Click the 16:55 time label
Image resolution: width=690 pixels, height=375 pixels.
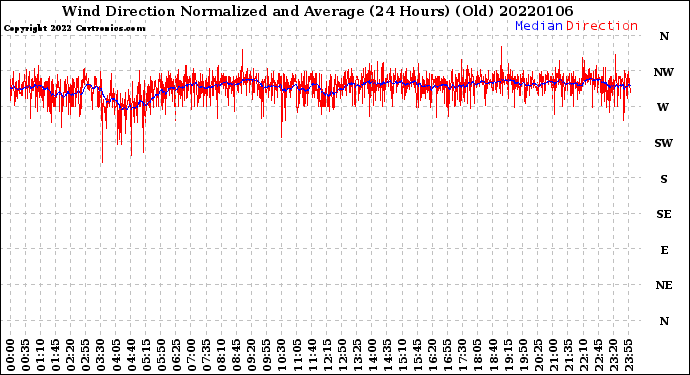coord(448,355)
